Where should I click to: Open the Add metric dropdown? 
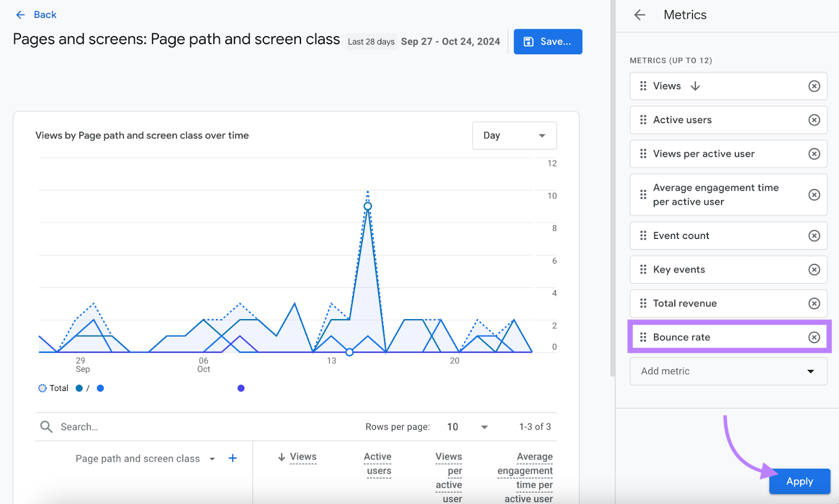click(728, 371)
